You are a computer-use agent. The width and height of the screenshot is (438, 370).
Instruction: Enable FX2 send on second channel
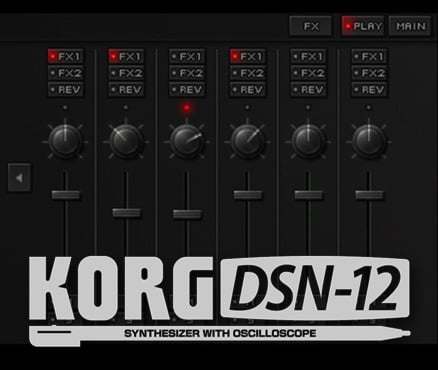coord(126,73)
